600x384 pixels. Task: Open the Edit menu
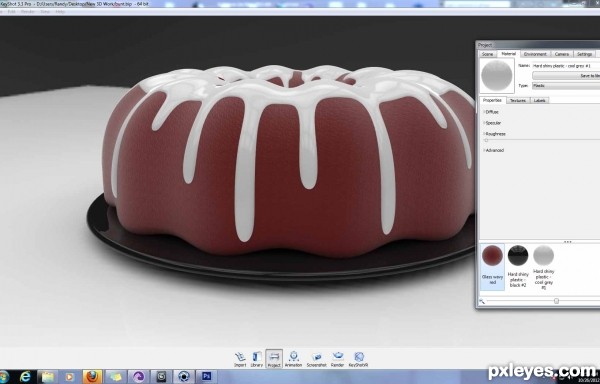pos(12,12)
